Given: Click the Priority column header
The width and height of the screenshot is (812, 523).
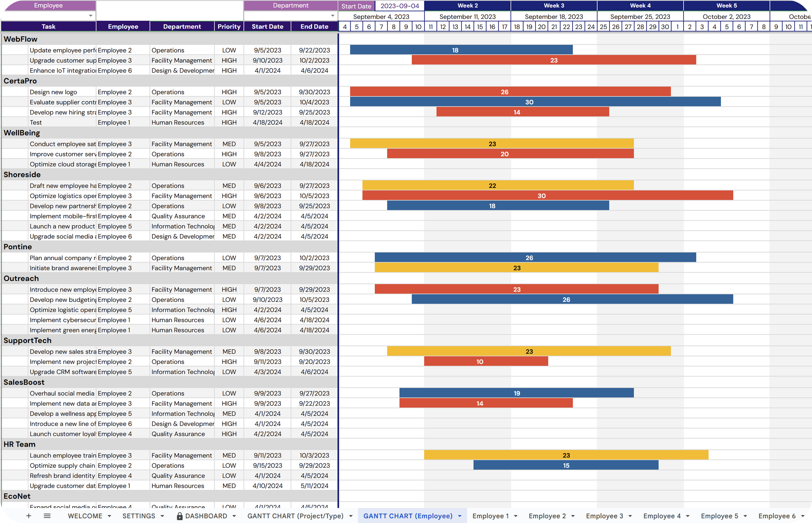Looking at the screenshot, I should (229, 27).
